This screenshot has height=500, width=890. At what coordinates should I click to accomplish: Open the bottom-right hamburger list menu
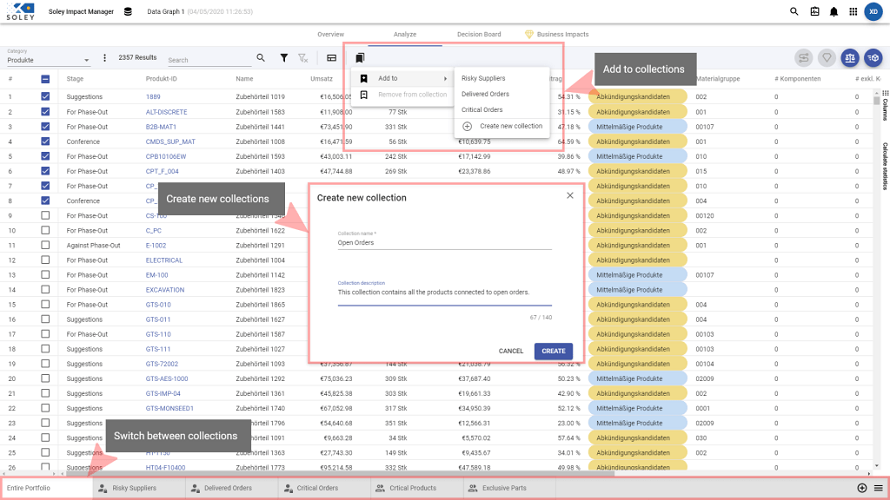(877, 488)
